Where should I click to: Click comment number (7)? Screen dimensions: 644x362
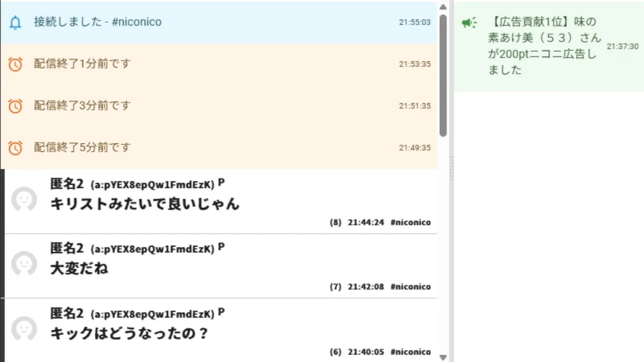tap(336, 287)
